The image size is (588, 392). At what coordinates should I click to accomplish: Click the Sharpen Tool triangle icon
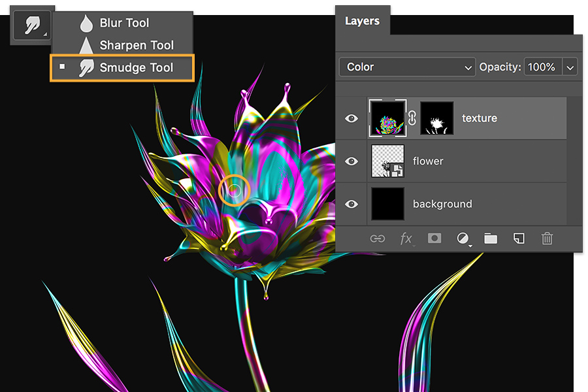tap(86, 45)
